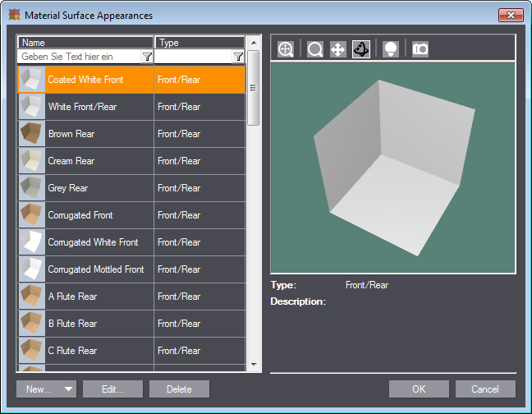Click the Cream Rear color swatch thumbnail

point(31,161)
